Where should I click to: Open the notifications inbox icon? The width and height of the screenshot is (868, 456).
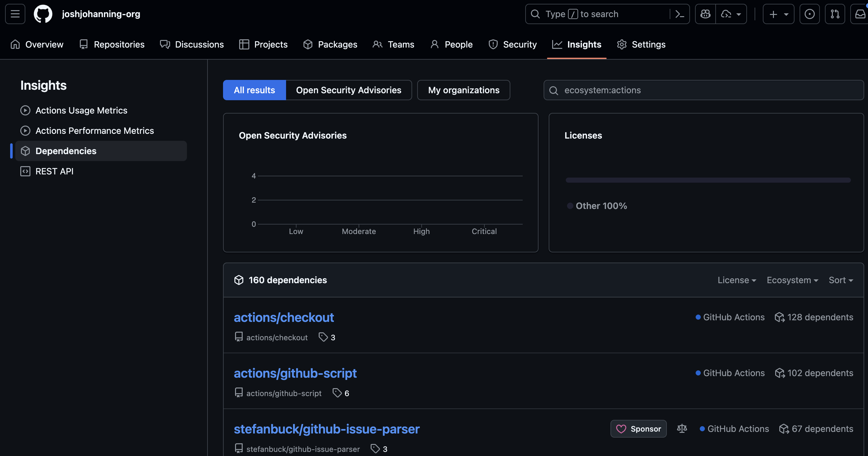(859, 14)
